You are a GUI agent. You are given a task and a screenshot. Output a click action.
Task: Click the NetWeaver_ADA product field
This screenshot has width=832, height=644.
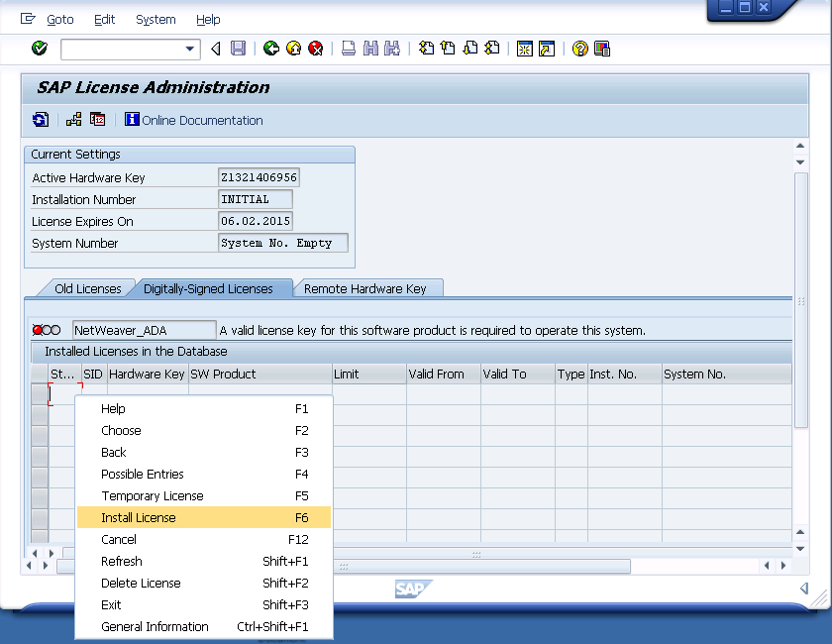pos(145,330)
